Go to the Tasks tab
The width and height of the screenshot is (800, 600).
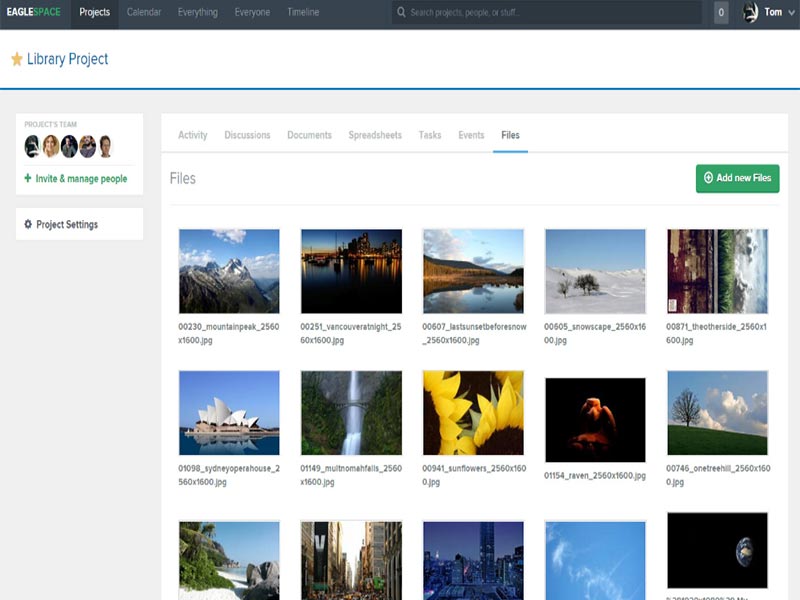(430, 135)
